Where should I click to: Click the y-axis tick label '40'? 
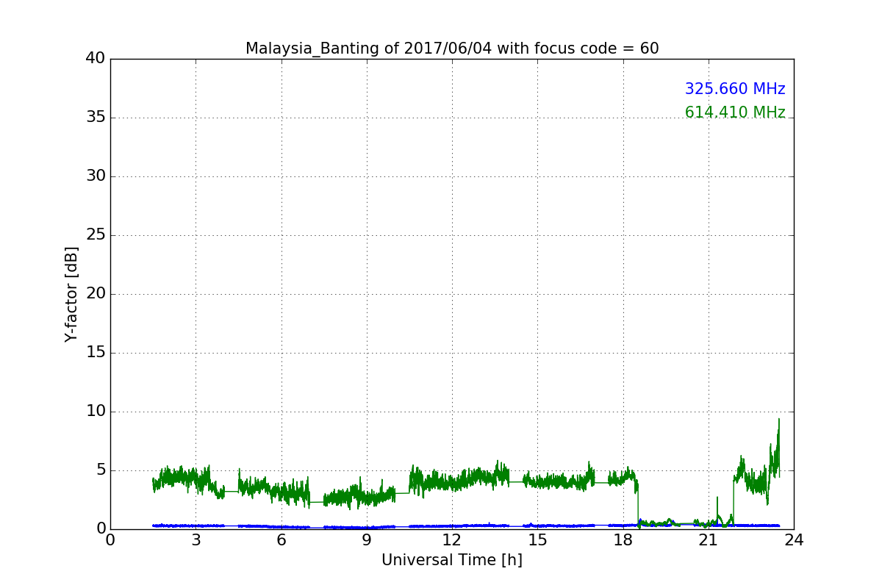(96, 59)
